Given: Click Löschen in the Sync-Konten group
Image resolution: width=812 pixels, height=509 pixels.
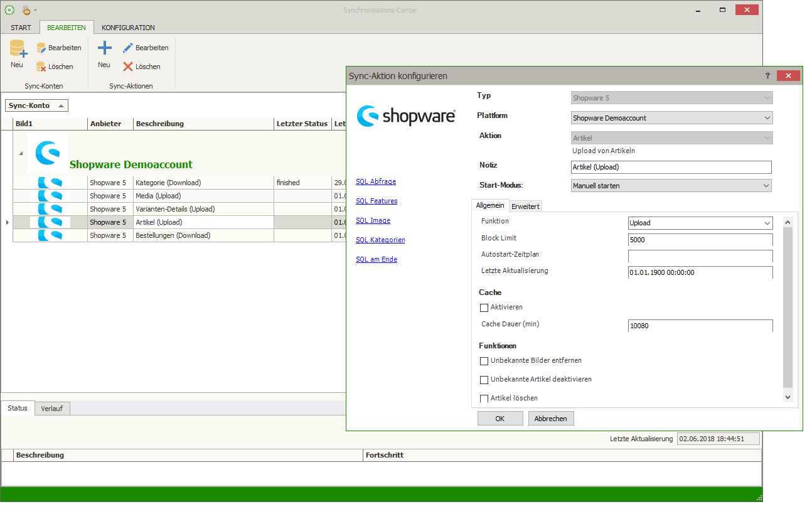Looking at the screenshot, I should tap(55, 67).
